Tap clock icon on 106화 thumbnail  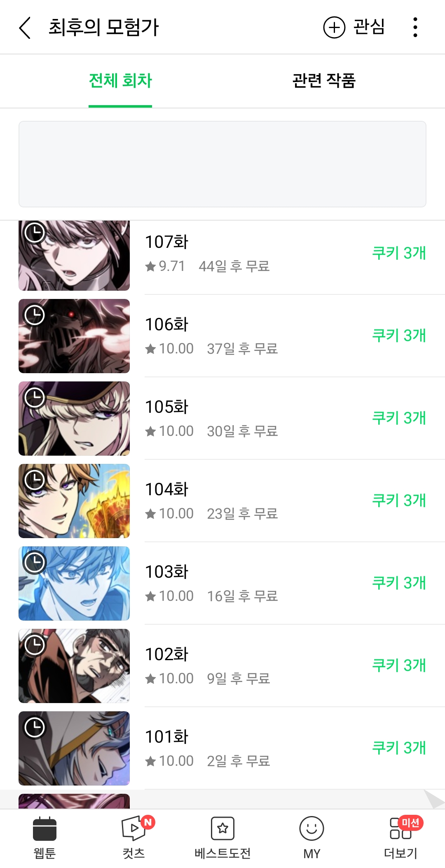tap(35, 315)
